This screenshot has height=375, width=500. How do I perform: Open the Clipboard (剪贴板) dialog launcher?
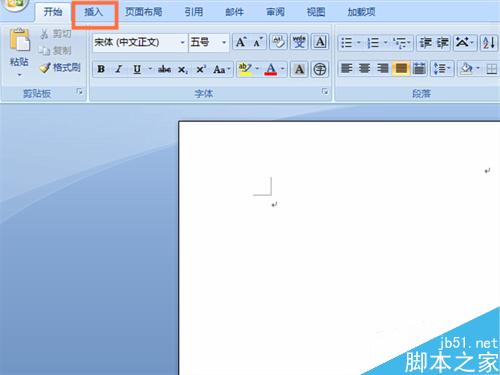pyautogui.click(x=79, y=92)
